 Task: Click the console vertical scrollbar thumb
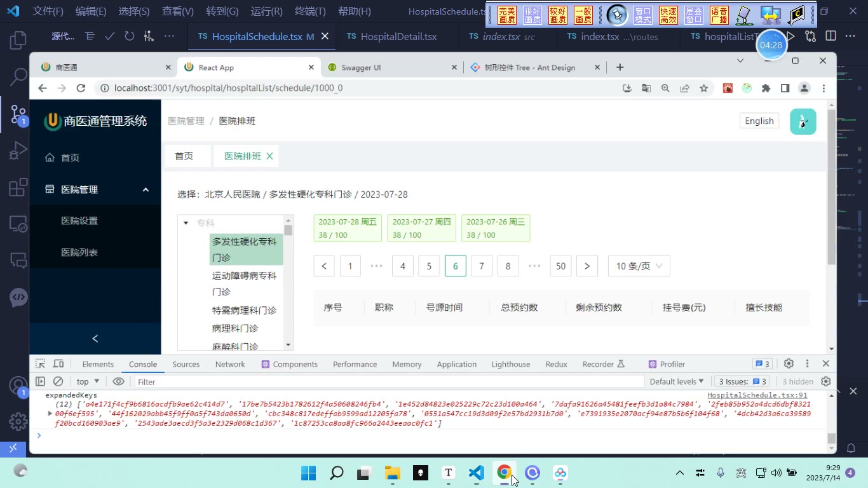[x=831, y=438]
